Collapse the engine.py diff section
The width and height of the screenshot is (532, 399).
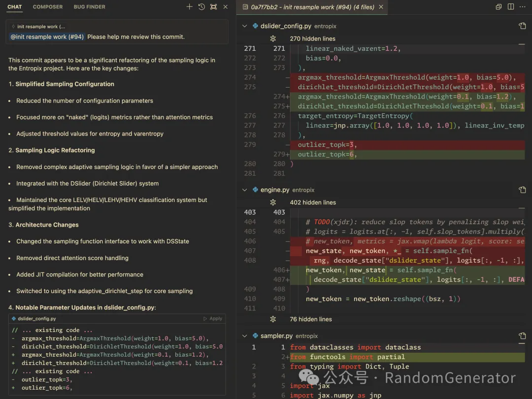(245, 190)
